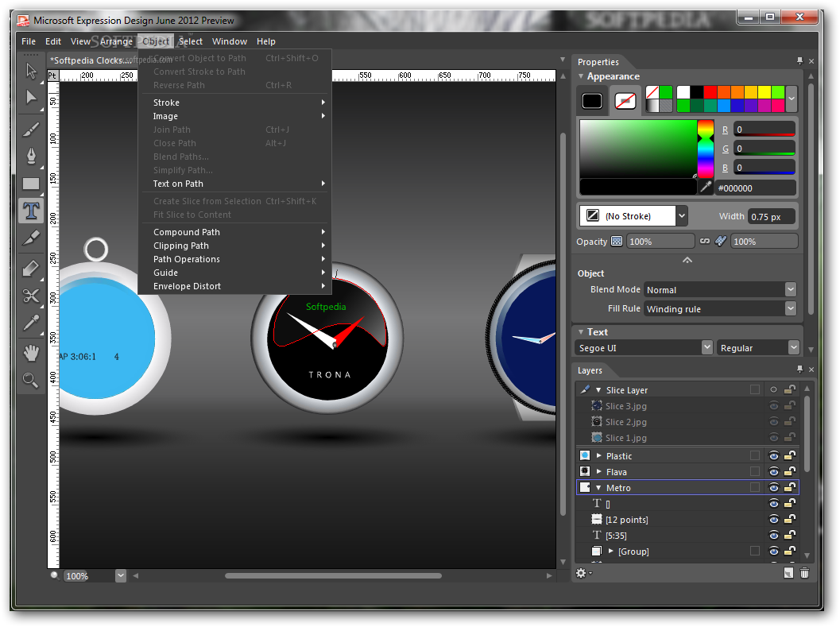The height and width of the screenshot is (627, 840).
Task: Select the Selection arrow tool
Action: [31, 71]
